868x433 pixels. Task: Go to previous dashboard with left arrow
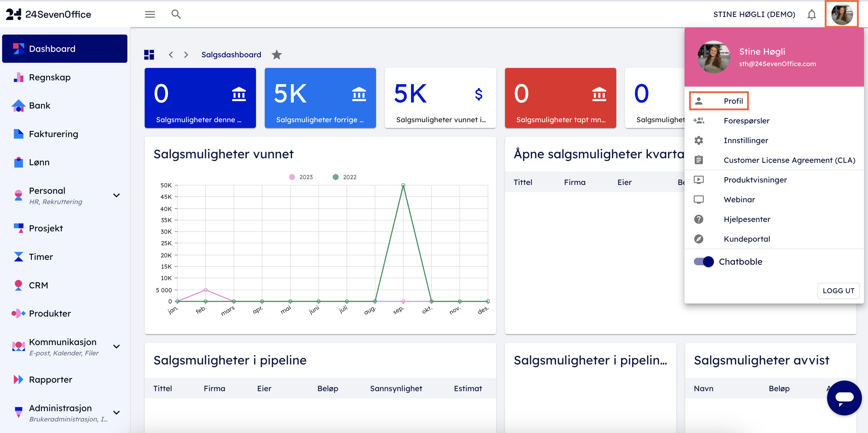click(171, 55)
